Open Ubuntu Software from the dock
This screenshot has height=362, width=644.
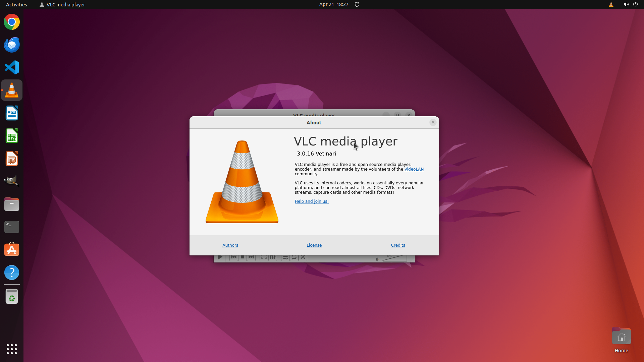12,250
